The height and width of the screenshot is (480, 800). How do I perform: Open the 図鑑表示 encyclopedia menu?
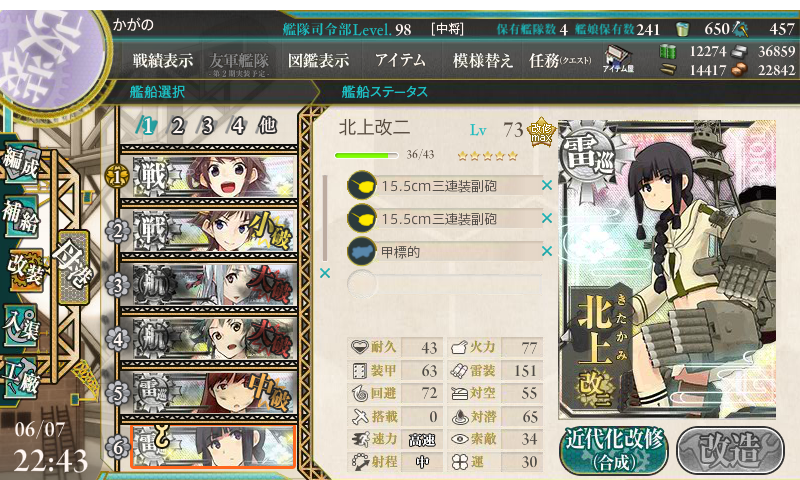coord(318,61)
